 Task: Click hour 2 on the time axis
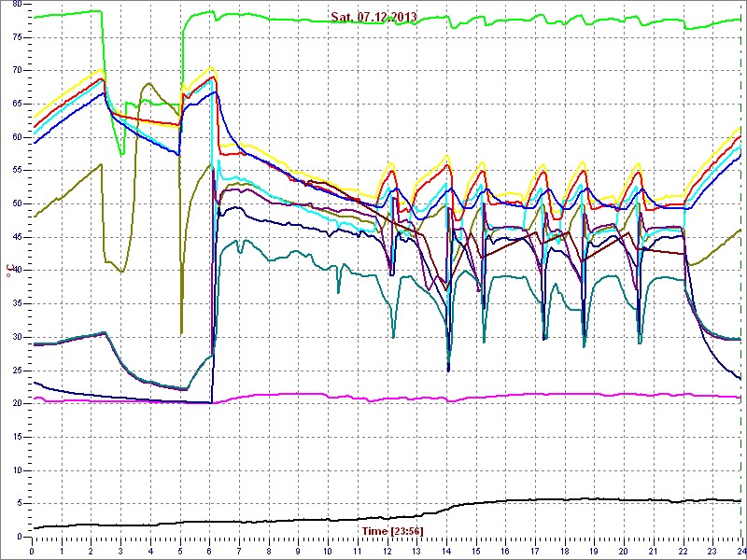pyautogui.click(x=91, y=551)
